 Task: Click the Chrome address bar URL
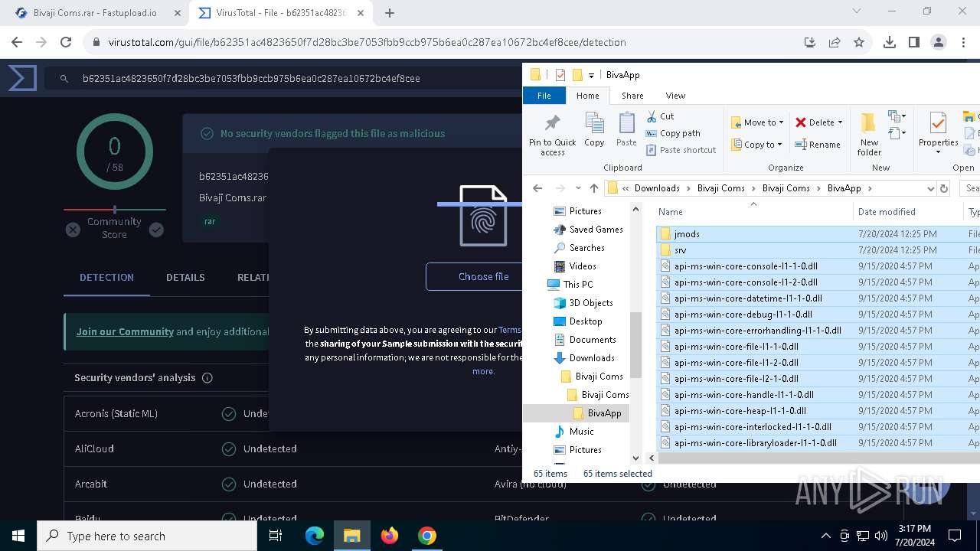[x=367, y=42]
